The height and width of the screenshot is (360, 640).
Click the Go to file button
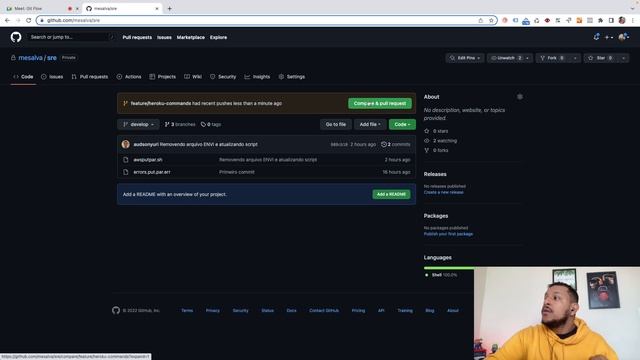[x=336, y=124]
